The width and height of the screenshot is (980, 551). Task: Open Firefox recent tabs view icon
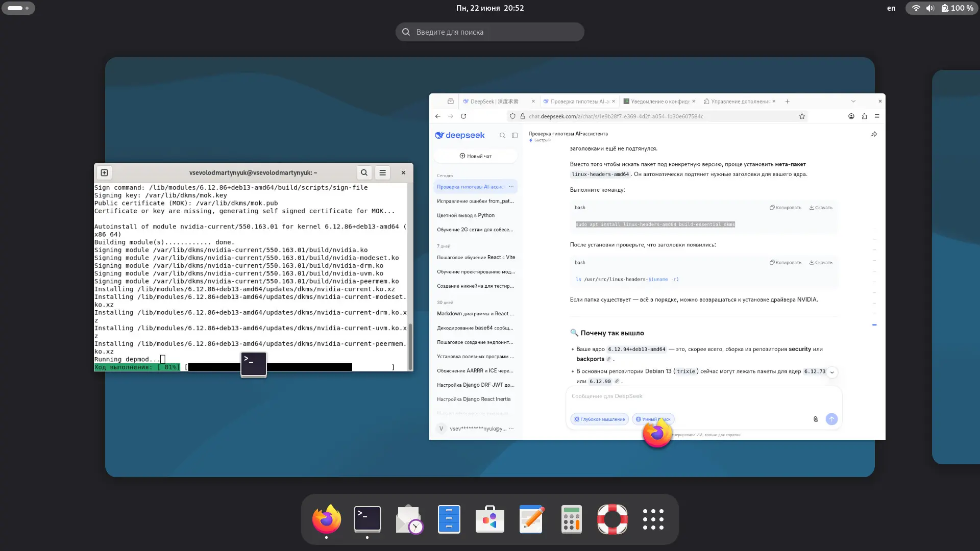click(451, 102)
